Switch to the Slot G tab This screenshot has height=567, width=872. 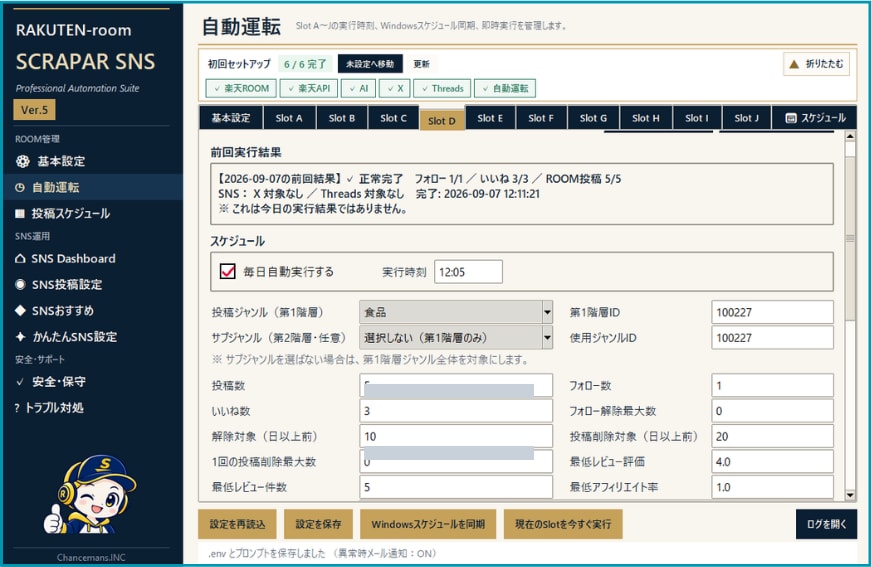pyautogui.click(x=593, y=118)
